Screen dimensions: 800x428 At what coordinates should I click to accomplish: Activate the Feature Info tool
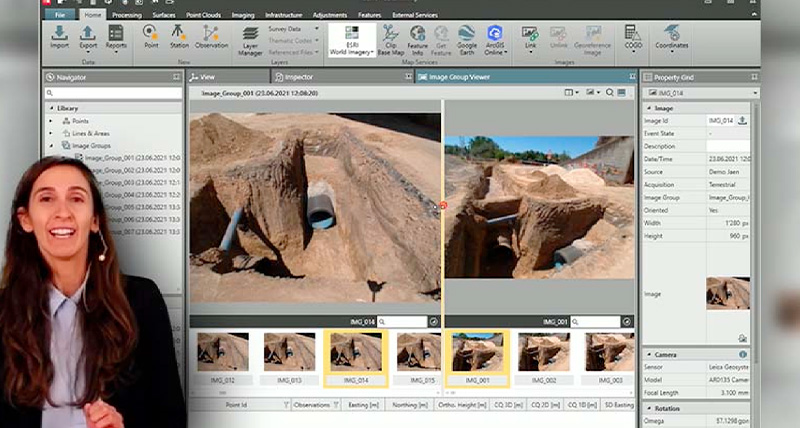click(417, 40)
